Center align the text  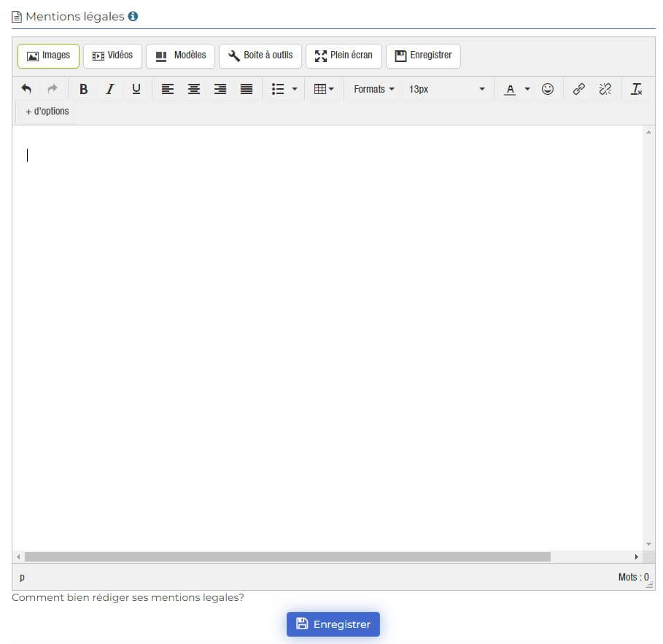[x=194, y=89]
